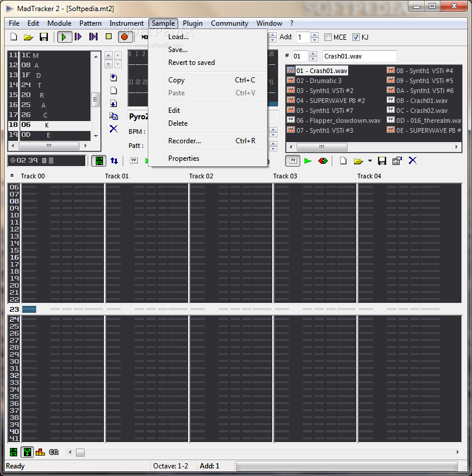Delete the sequence position with blue X
The height and width of the screenshot is (476, 472).
coord(113,129)
